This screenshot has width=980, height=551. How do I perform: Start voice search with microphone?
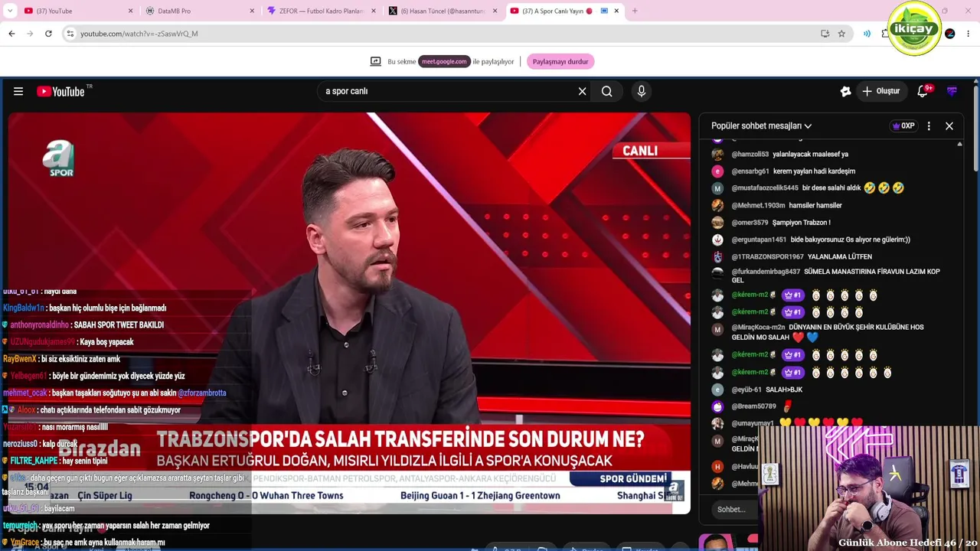pos(642,91)
